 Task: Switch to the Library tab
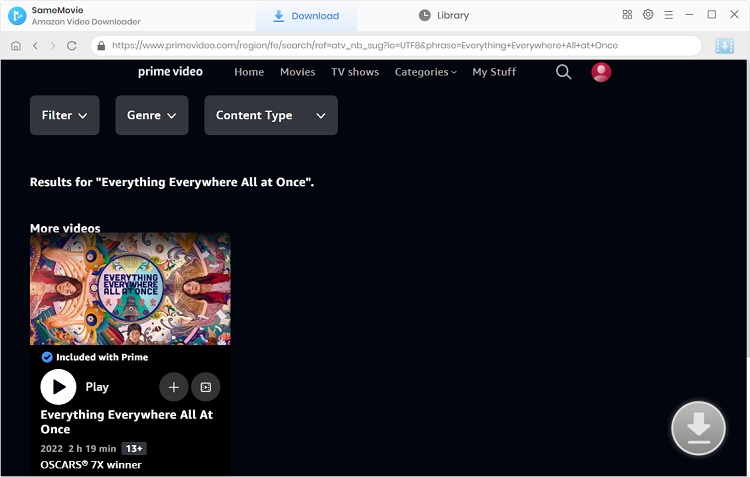(444, 16)
